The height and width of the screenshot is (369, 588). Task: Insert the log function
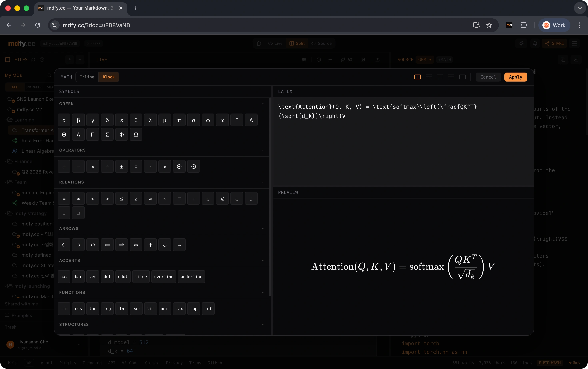pos(107,308)
